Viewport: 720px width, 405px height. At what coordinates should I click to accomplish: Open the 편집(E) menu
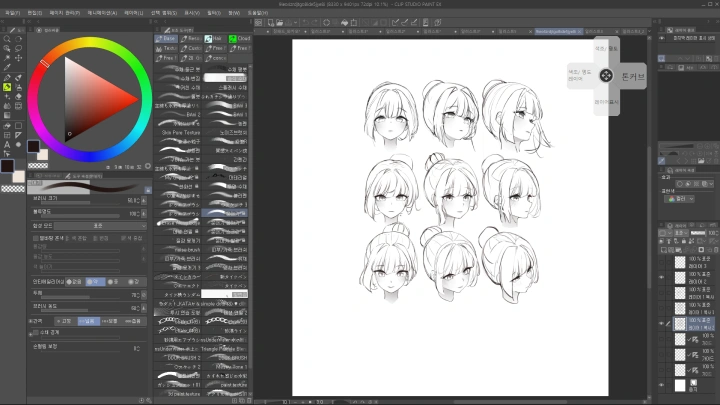[35, 13]
